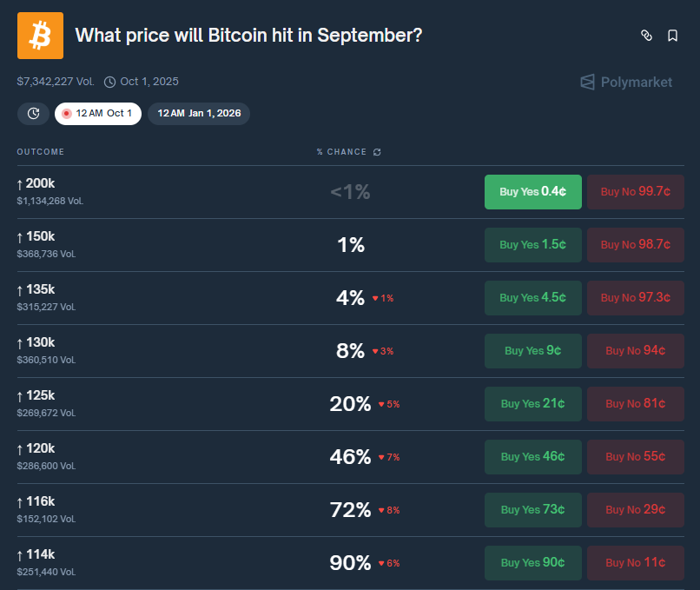Click the up arrow beside the 200k outcome
This screenshot has width=700, height=590.
pyautogui.click(x=21, y=182)
